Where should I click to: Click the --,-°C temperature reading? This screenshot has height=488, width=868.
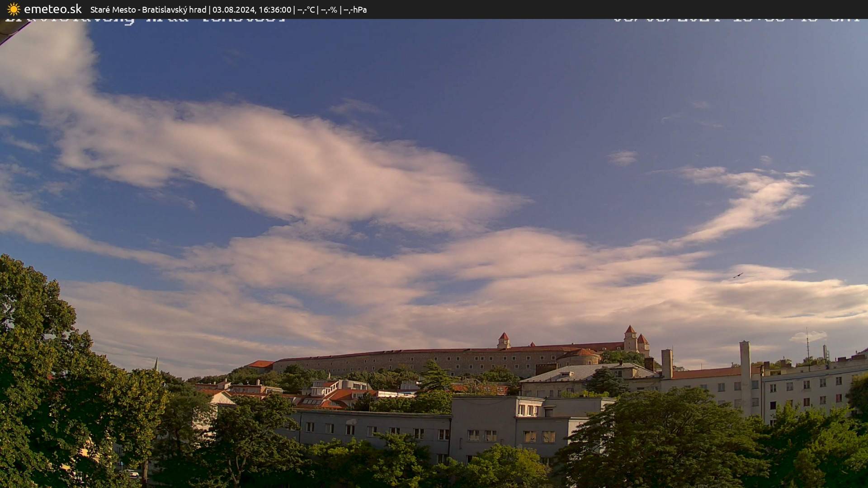click(x=306, y=9)
